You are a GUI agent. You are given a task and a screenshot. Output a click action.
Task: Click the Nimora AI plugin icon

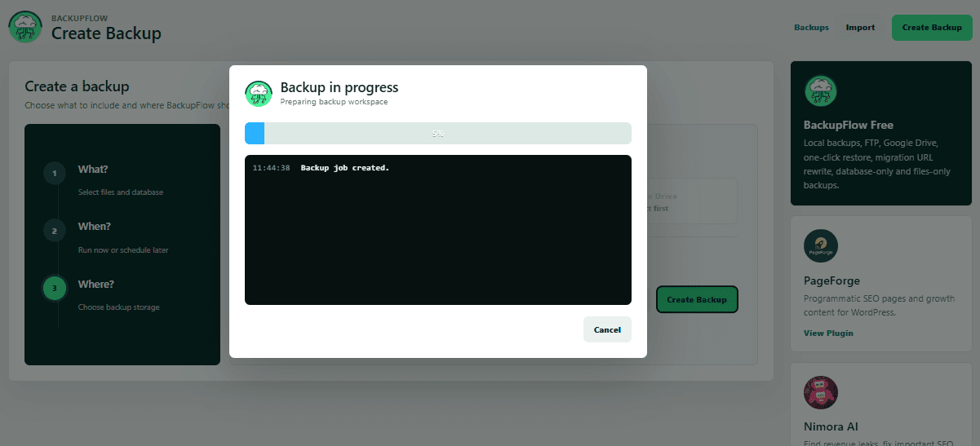pos(821,393)
